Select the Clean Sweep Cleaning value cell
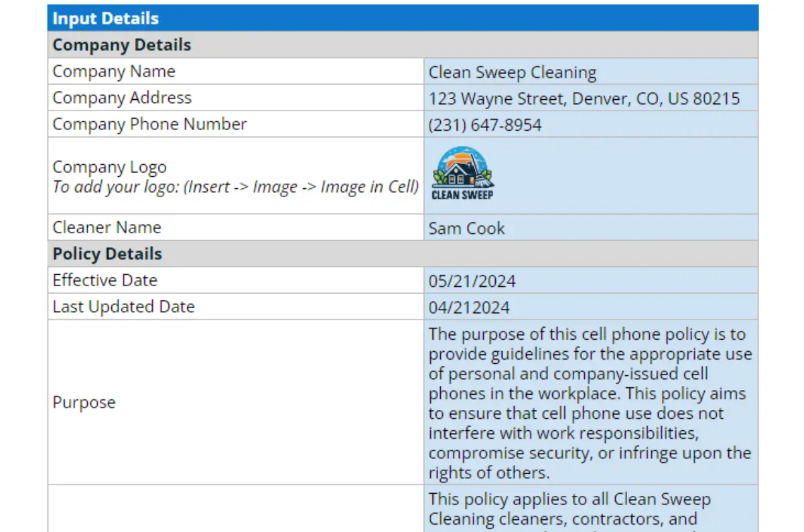 pyautogui.click(x=590, y=72)
